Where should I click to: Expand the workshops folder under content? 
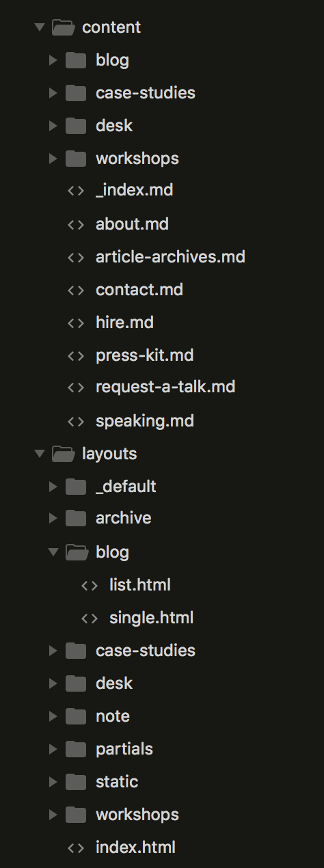(53, 159)
